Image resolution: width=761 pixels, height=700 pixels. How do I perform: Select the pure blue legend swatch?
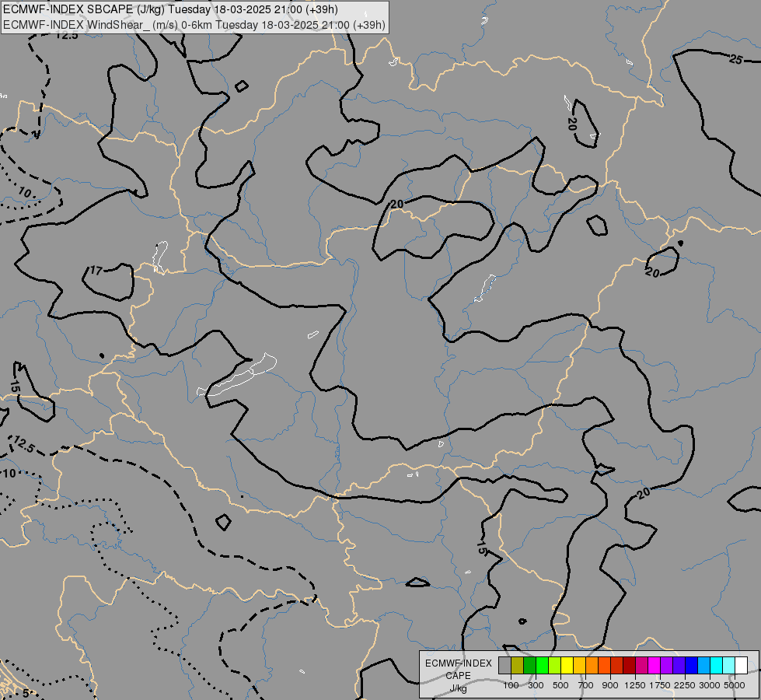point(692,665)
